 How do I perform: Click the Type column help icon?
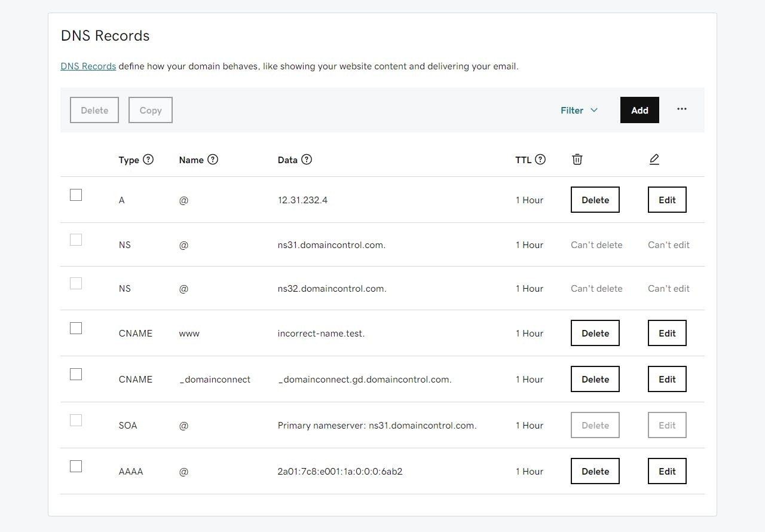[149, 160]
